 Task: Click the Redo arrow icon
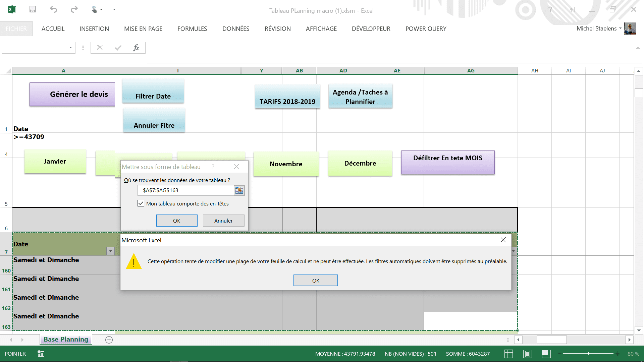coord(74,9)
